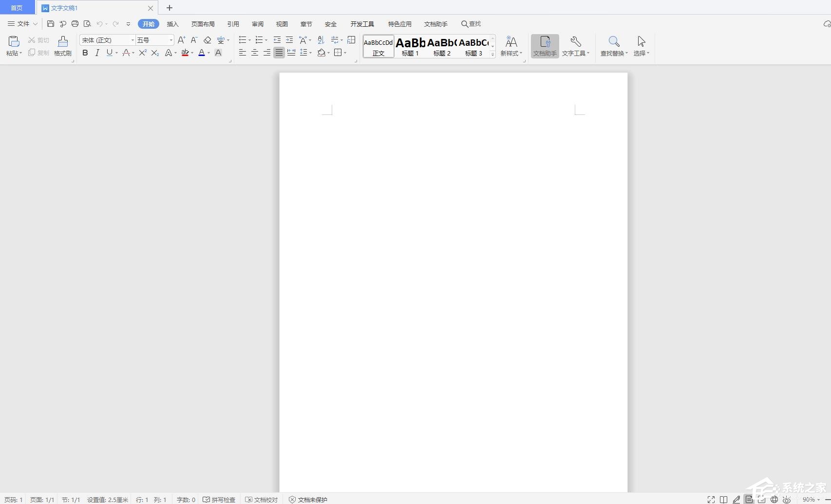The width and height of the screenshot is (831, 504).
Task: Open the 页面布局 ribbon tab
Action: pos(203,24)
